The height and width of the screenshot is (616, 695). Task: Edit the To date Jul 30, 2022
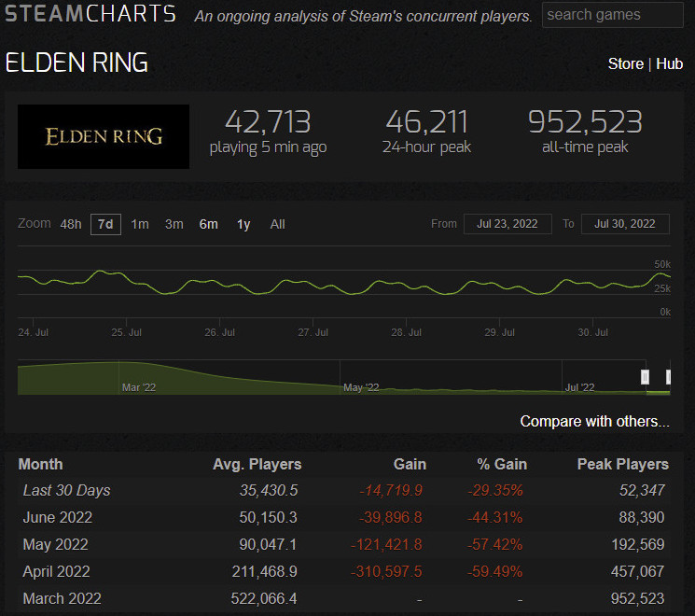[x=625, y=224]
